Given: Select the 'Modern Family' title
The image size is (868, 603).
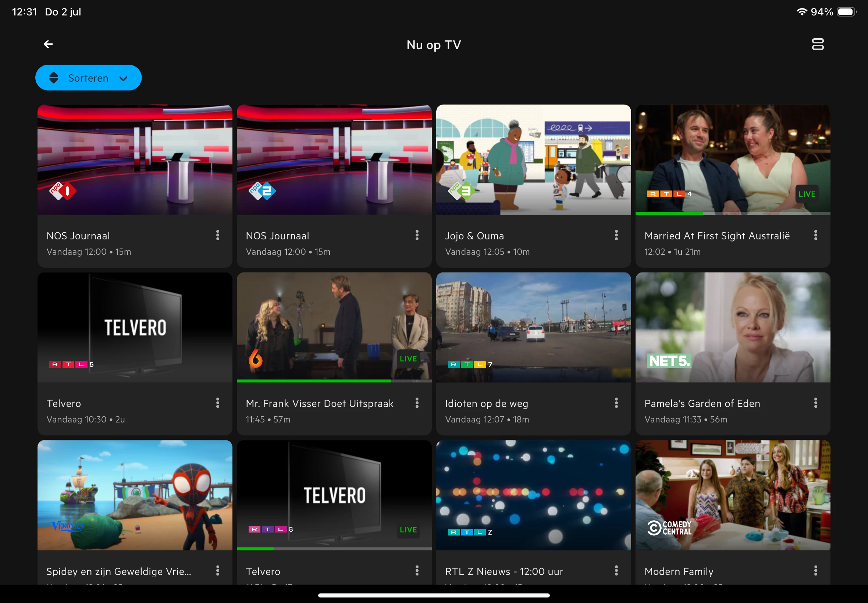Looking at the screenshot, I should pos(679,571).
